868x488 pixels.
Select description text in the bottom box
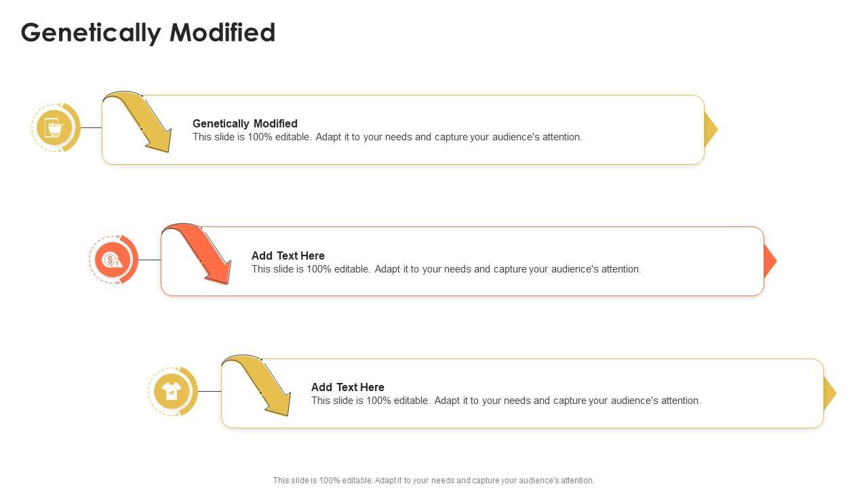click(506, 401)
